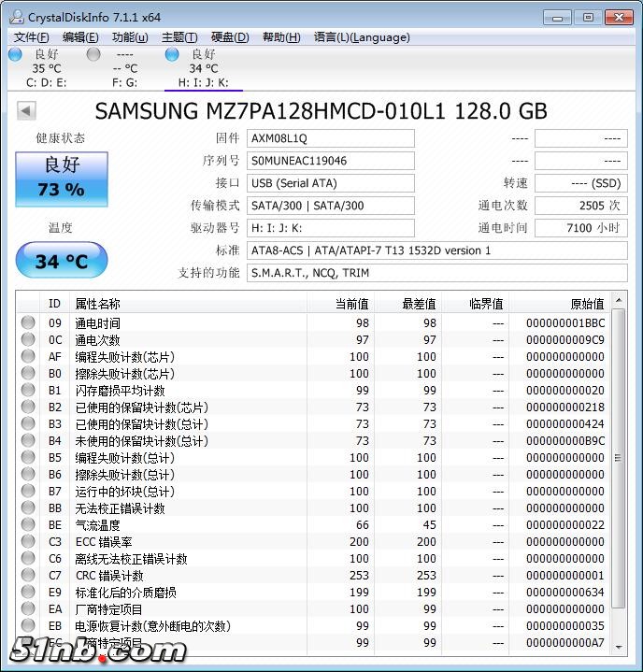
Task: Click the 良好 73% health status button
Action: tap(62, 178)
